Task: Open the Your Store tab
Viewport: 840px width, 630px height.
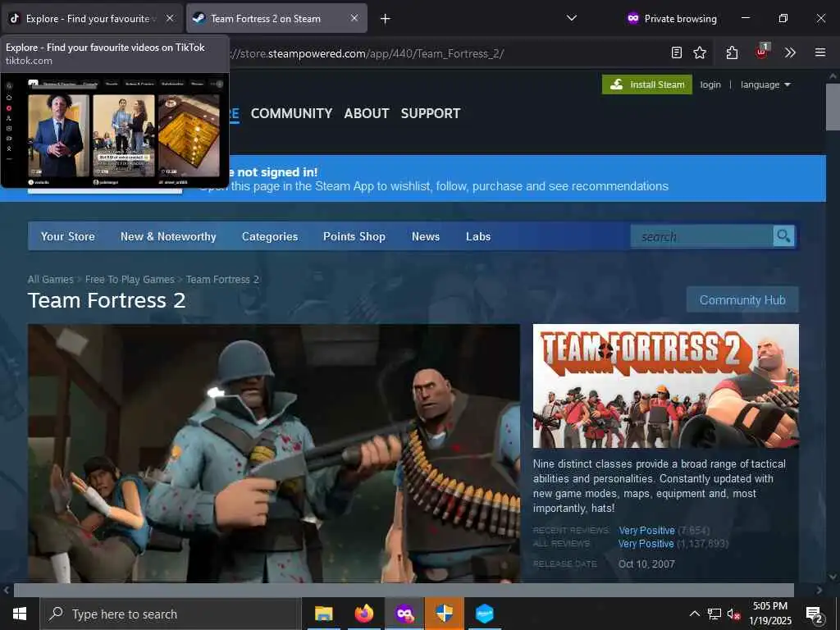Action: [67, 236]
